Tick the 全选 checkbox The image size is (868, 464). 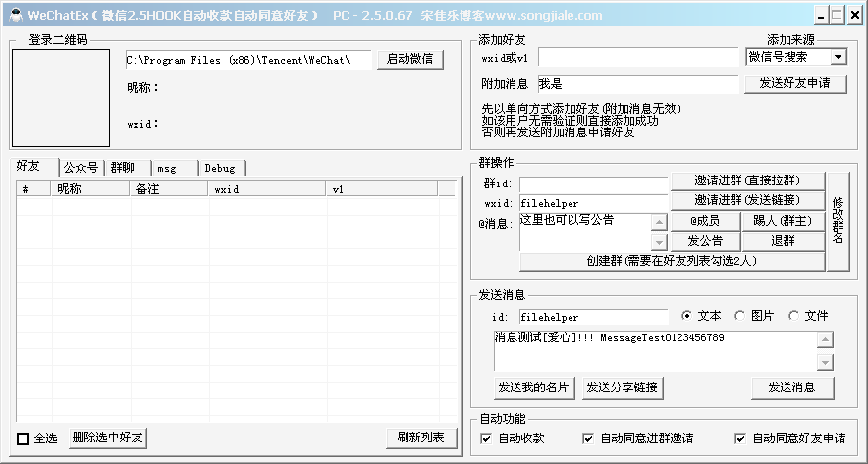(24, 438)
